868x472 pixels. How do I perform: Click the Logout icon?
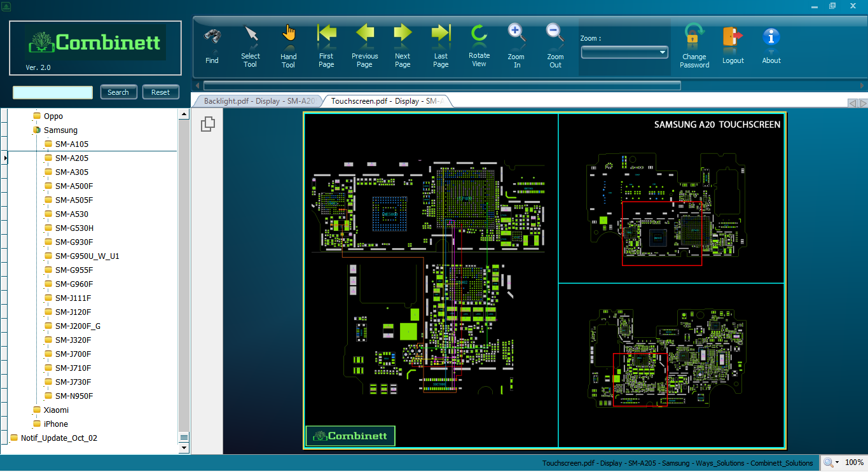(733, 45)
